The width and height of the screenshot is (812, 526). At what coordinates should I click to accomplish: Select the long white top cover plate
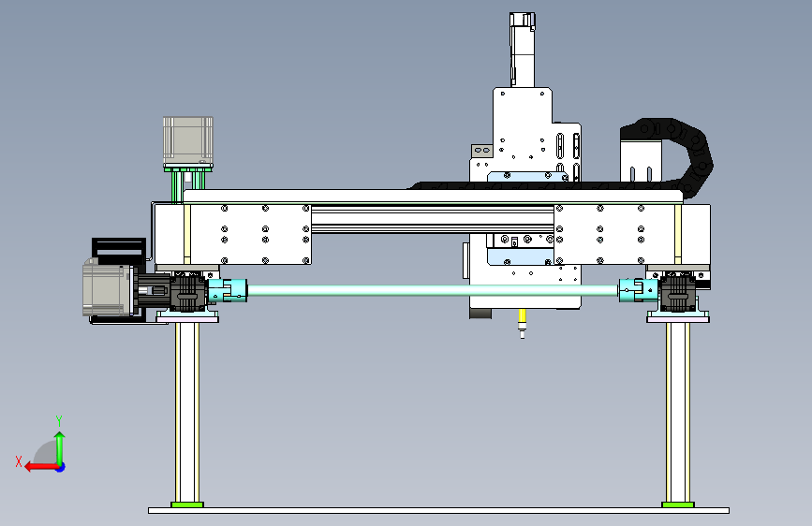[x=434, y=196]
